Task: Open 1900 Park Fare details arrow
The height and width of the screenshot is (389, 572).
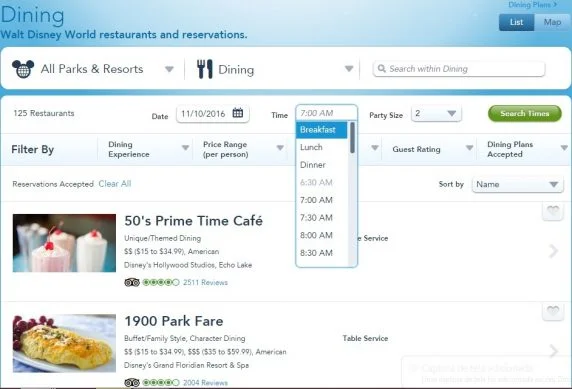Action: click(554, 351)
